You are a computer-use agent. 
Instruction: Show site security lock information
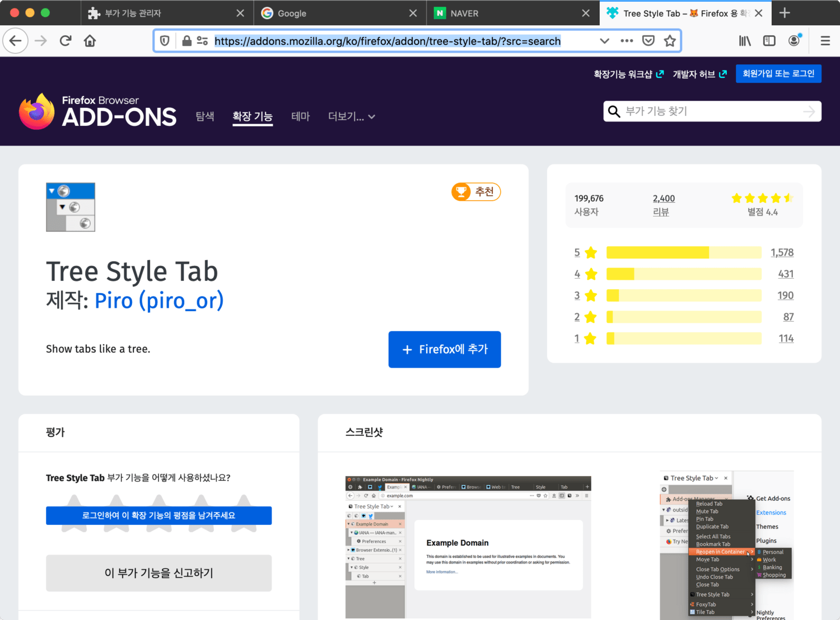[x=187, y=41]
